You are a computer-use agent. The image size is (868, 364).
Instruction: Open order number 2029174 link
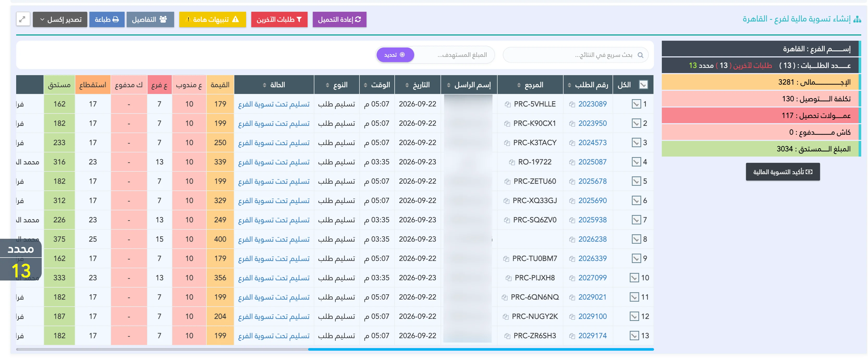point(592,336)
